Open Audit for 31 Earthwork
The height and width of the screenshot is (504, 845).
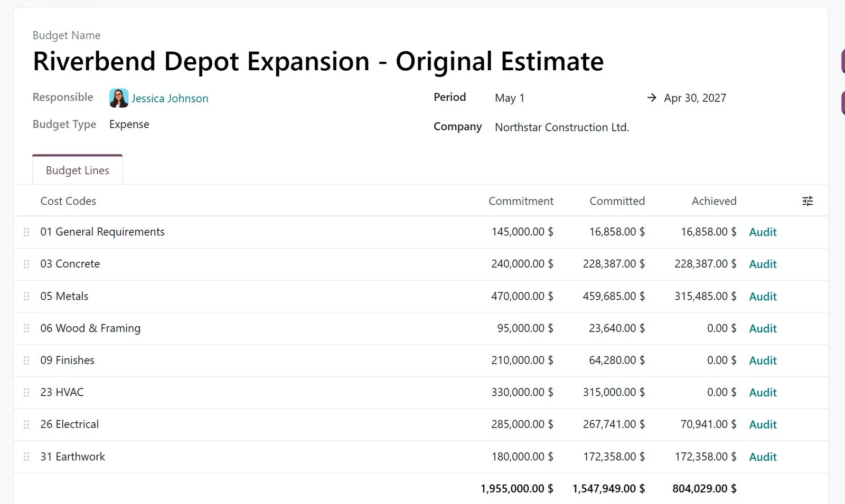click(763, 457)
